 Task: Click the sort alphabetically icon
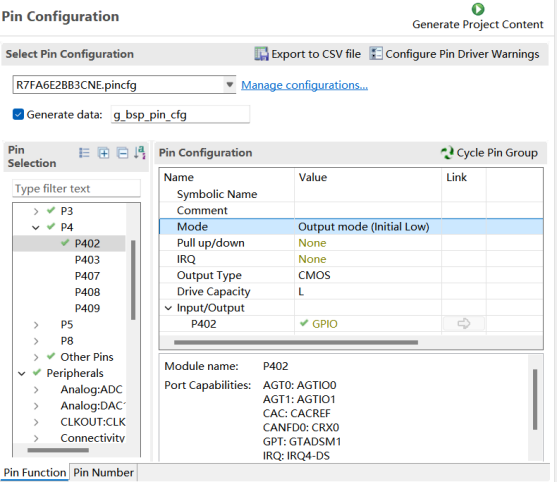coord(140,153)
